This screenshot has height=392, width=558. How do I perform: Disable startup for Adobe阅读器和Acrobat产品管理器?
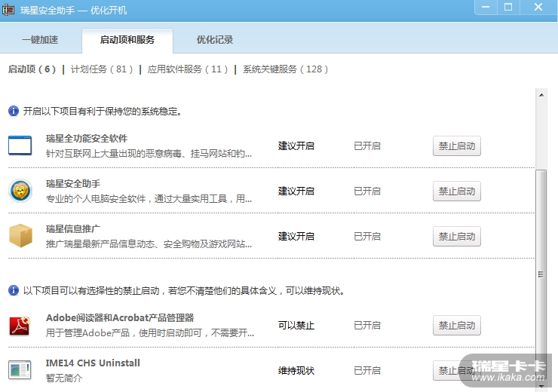(x=456, y=325)
